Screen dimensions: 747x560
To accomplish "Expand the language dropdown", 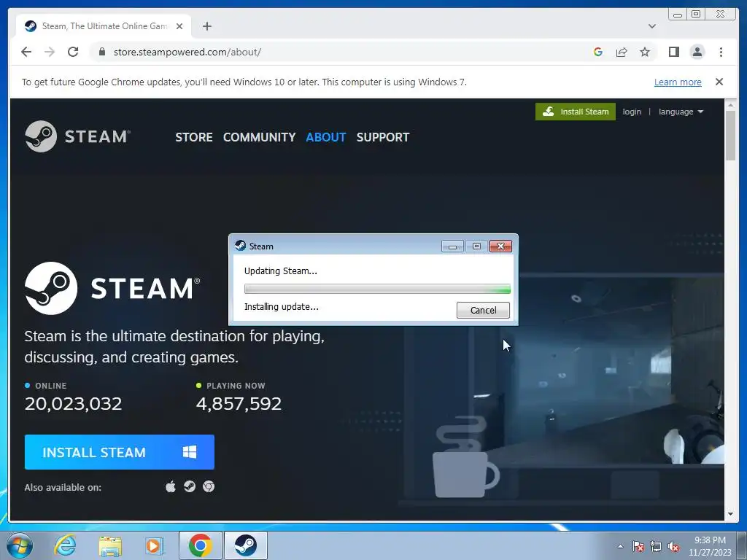I will pos(681,112).
